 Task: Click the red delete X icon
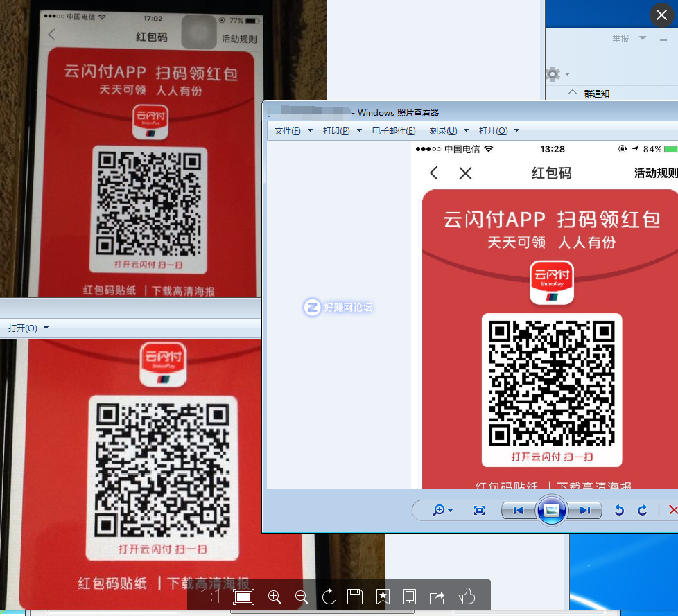(x=673, y=511)
